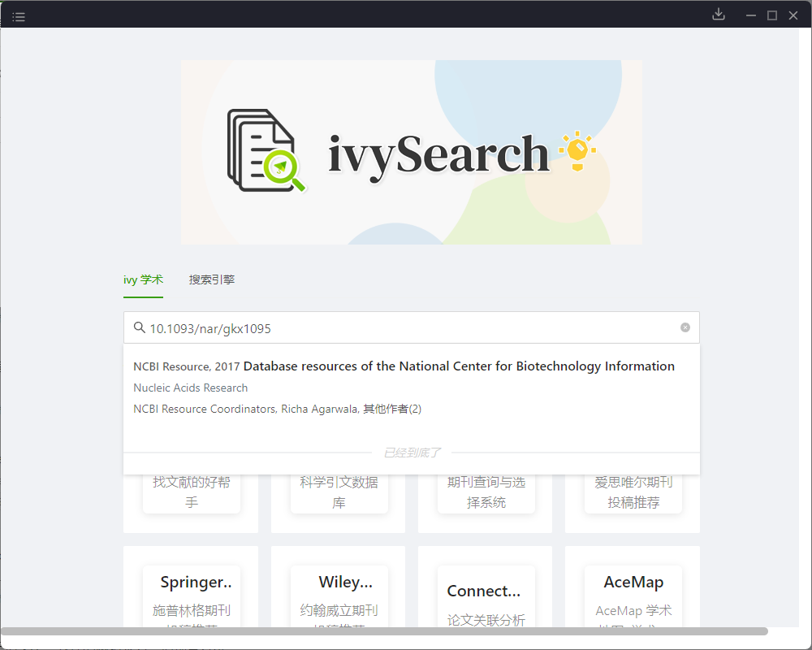
Task: Maximize the ivySearch window
Action: 772,15
